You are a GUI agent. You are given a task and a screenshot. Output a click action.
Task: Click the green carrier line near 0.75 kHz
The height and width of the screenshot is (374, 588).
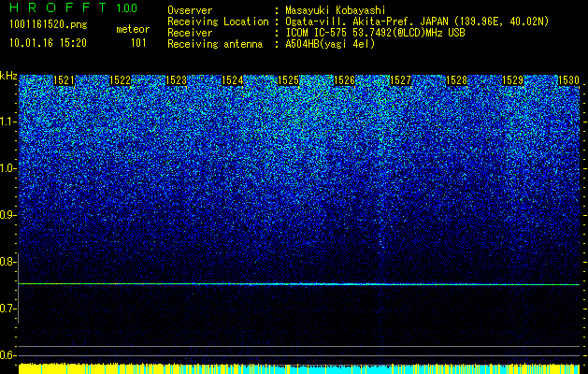pyautogui.click(x=299, y=284)
